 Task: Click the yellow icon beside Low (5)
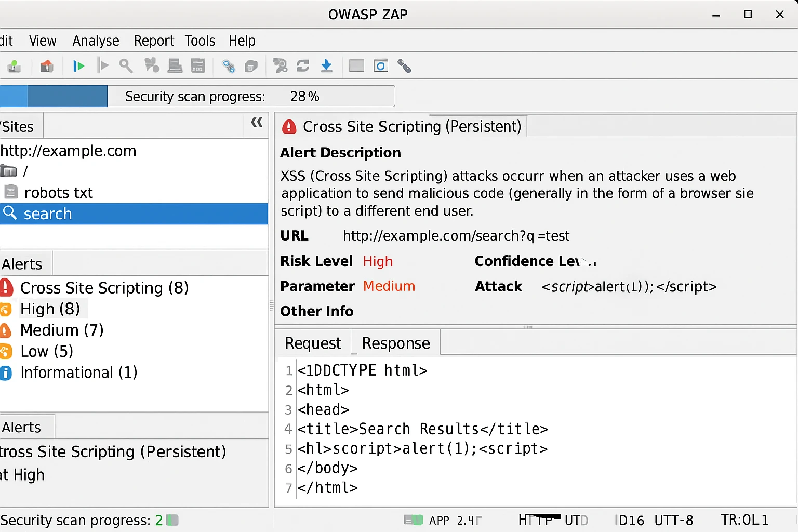click(x=6, y=352)
